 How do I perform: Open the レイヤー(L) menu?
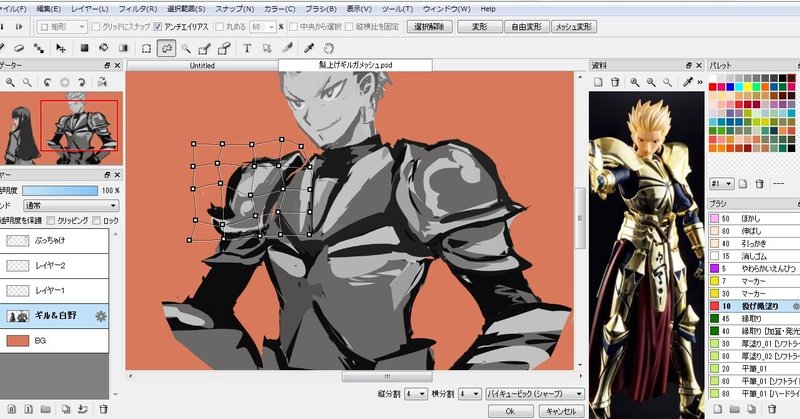90,9
